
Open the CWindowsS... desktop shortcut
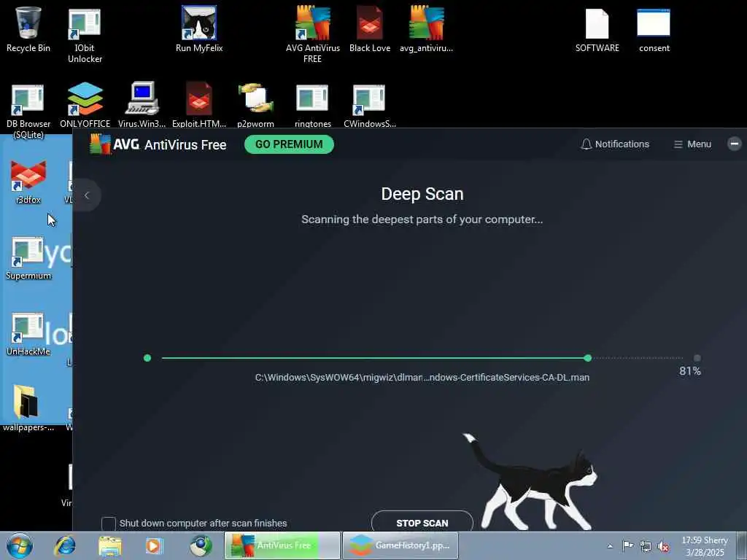(x=370, y=105)
